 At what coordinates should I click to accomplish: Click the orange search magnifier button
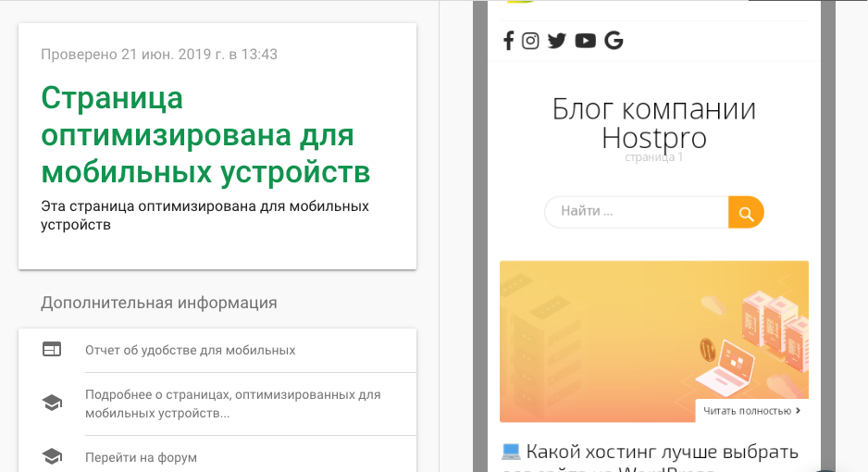[x=746, y=213]
